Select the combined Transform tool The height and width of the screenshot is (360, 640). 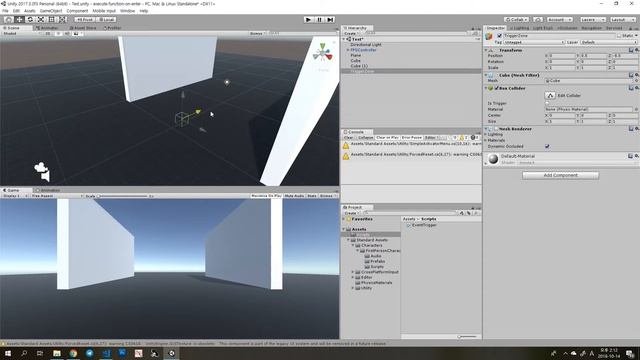tap(63, 20)
